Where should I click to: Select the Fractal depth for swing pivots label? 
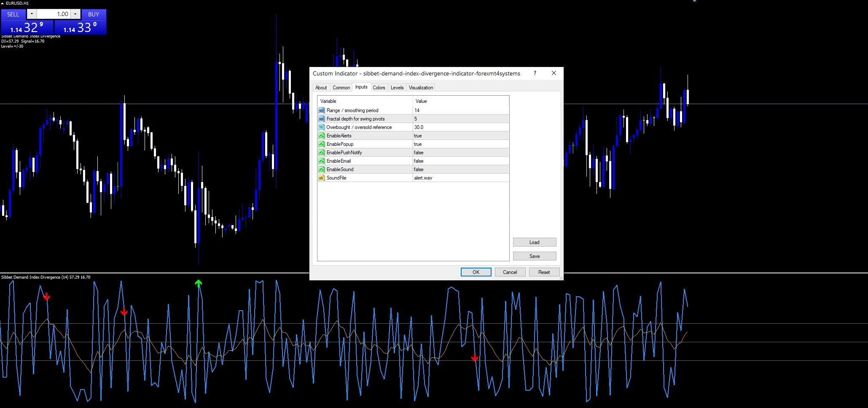[355, 119]
